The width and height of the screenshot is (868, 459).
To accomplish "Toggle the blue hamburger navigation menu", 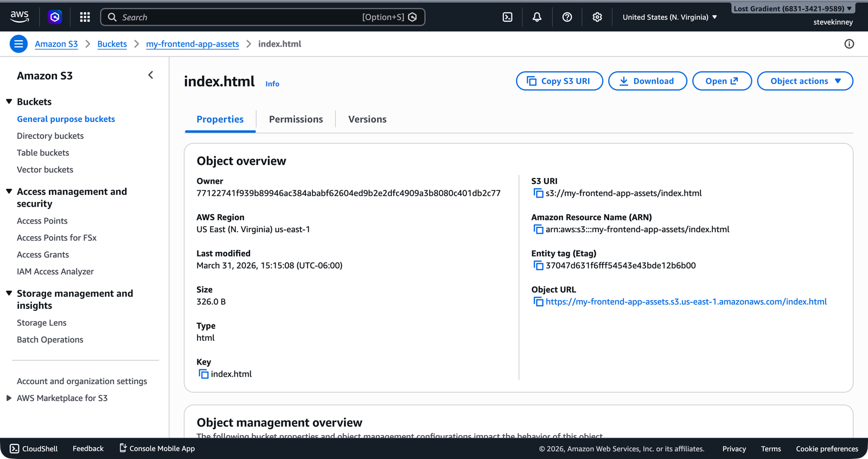I will pos(18,44).
